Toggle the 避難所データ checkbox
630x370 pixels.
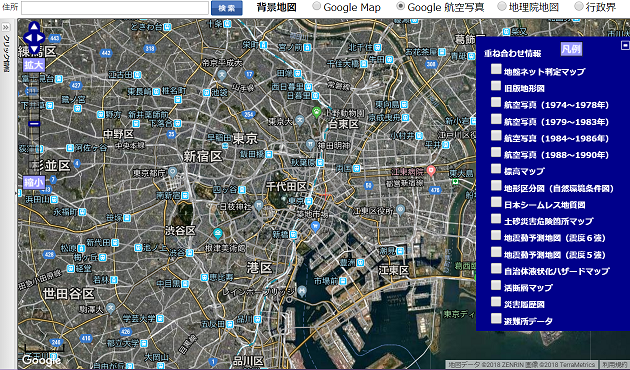coord(496,318)
